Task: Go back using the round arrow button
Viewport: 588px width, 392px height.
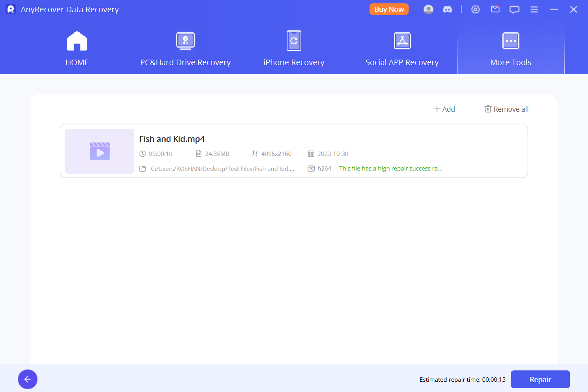Action: [28, 379]
